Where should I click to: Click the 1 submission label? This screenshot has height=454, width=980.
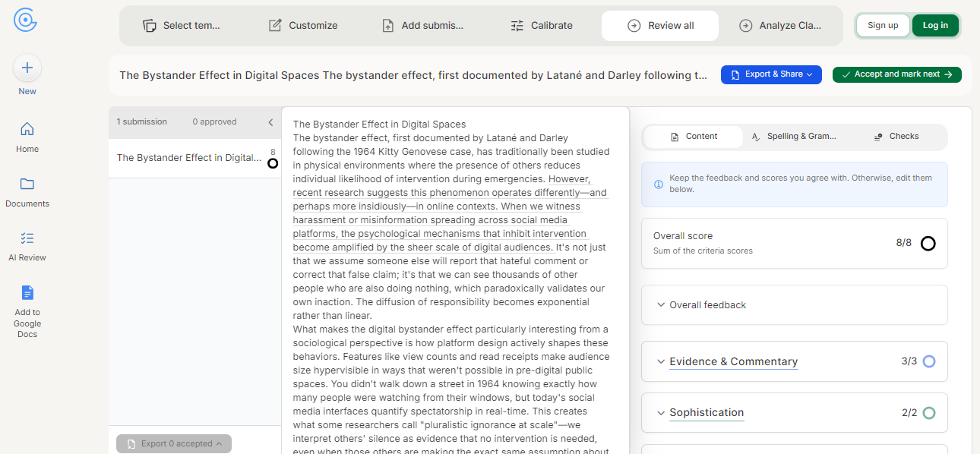[142, 122]
